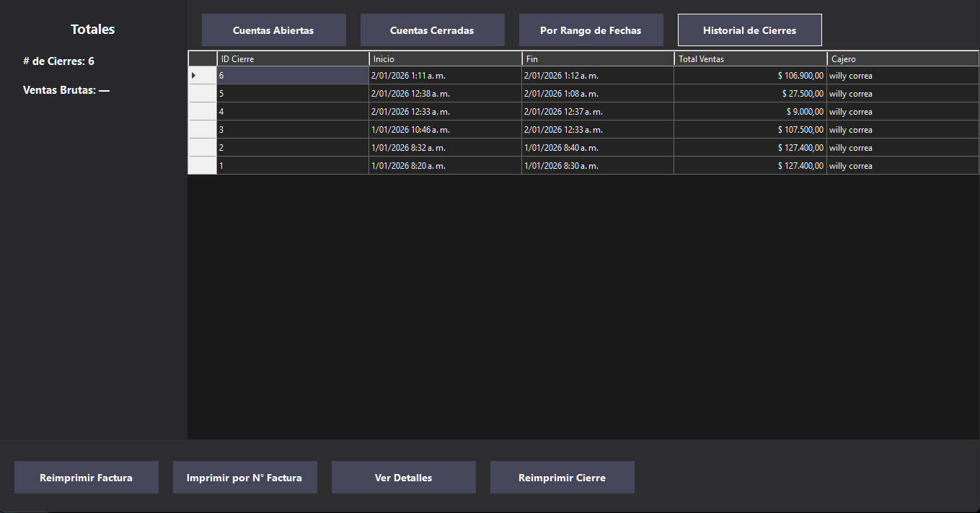Switch to Cuentas Cerradas view

tap(432, 30)
